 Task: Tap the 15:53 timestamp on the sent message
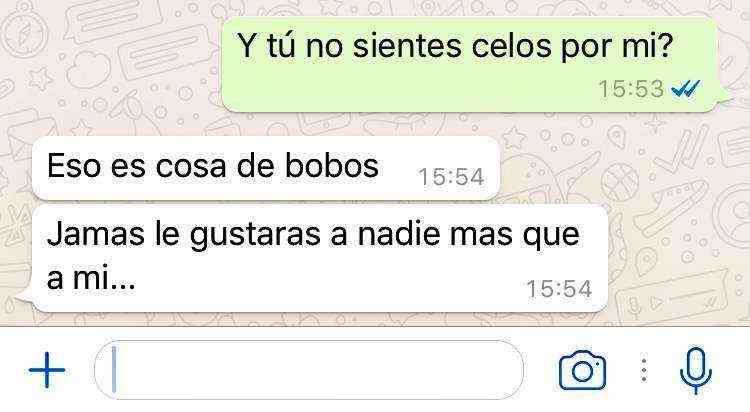coord(631,89)
